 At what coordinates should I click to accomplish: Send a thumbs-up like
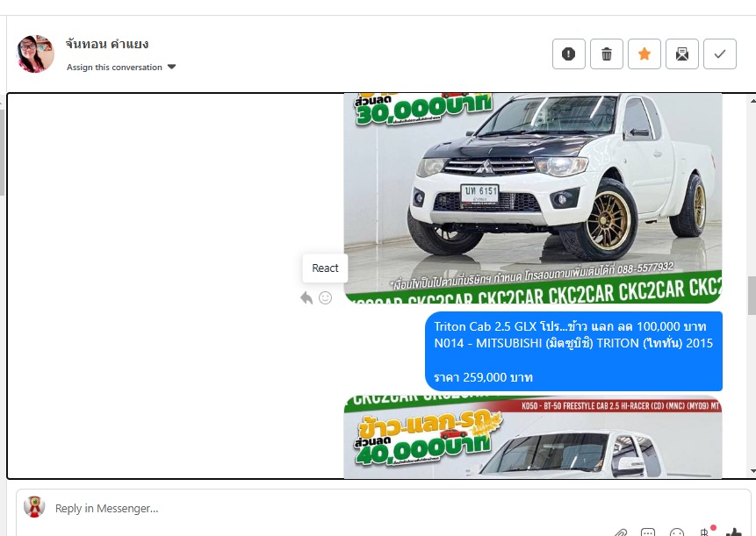tap(734, 532)
